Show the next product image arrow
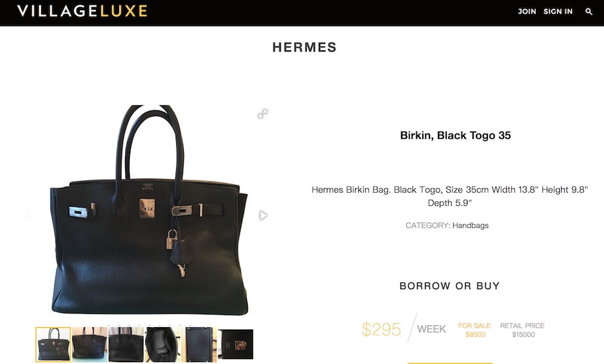Screen dimensions: 604x364 (263, 215)
